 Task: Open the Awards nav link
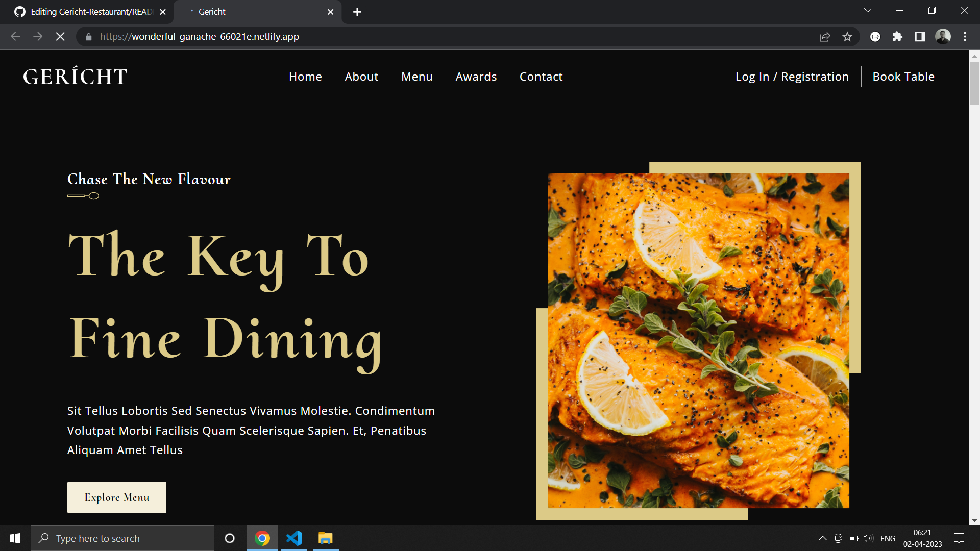(476, 77)
